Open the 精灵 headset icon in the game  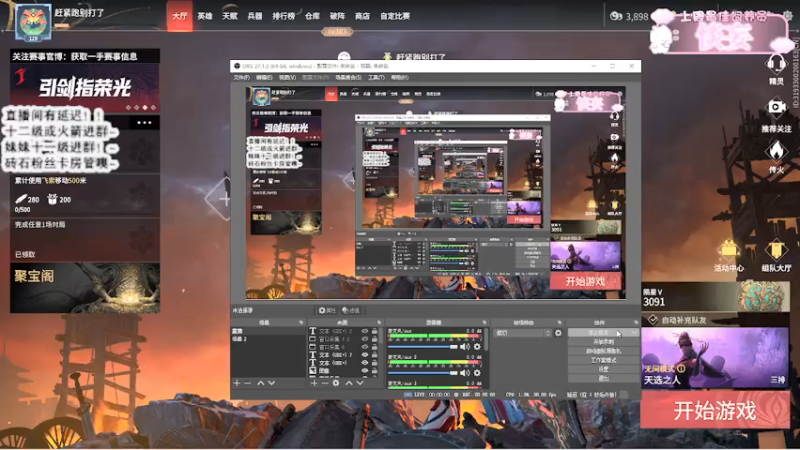pyautogui.click(x=776, y=65)
